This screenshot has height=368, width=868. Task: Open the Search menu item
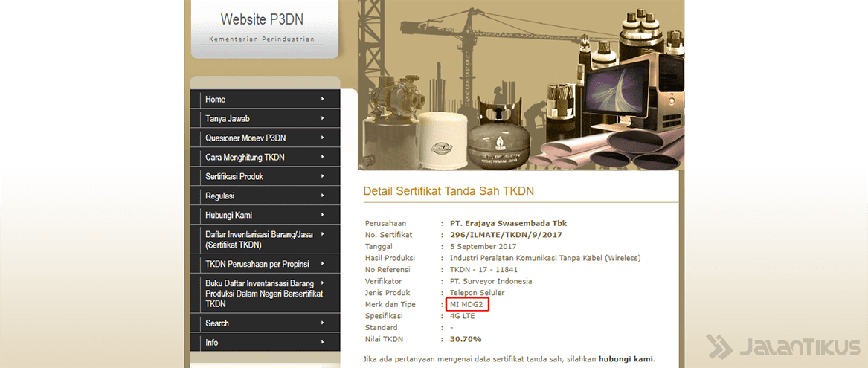265,323
